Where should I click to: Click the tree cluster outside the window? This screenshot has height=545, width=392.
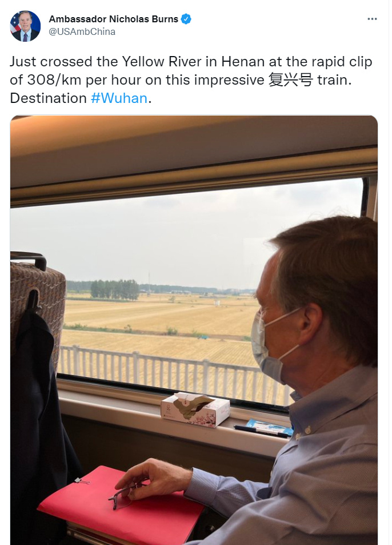point(115,289)
